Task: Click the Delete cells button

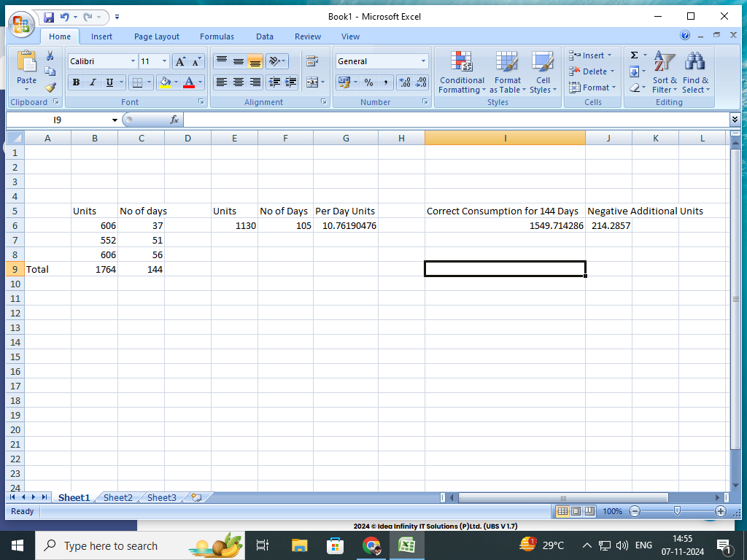Action: (592, 71)
